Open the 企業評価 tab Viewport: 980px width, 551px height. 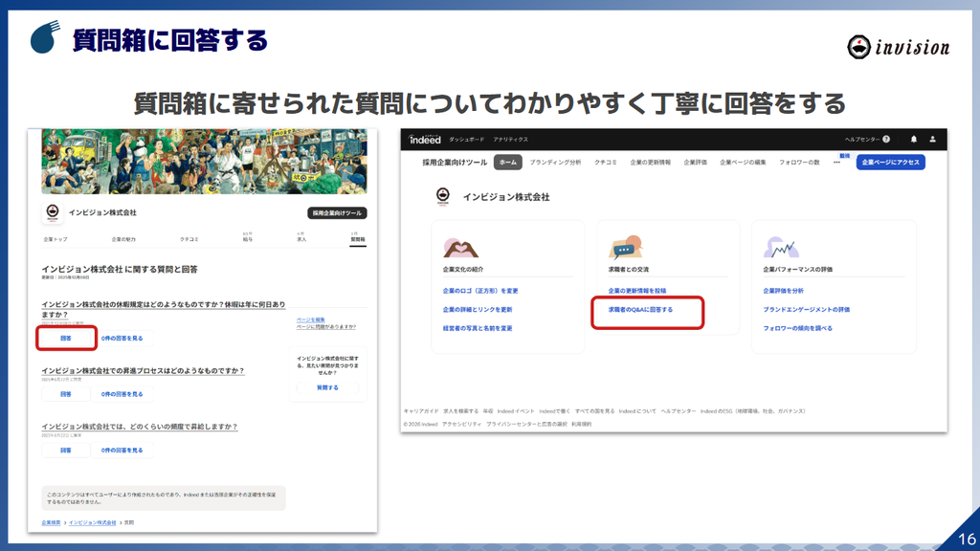695,163
